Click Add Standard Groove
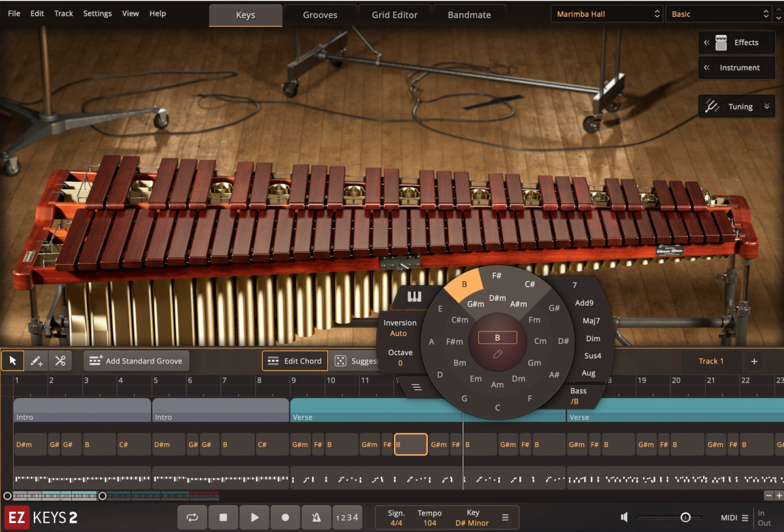 tap(136, 360)
